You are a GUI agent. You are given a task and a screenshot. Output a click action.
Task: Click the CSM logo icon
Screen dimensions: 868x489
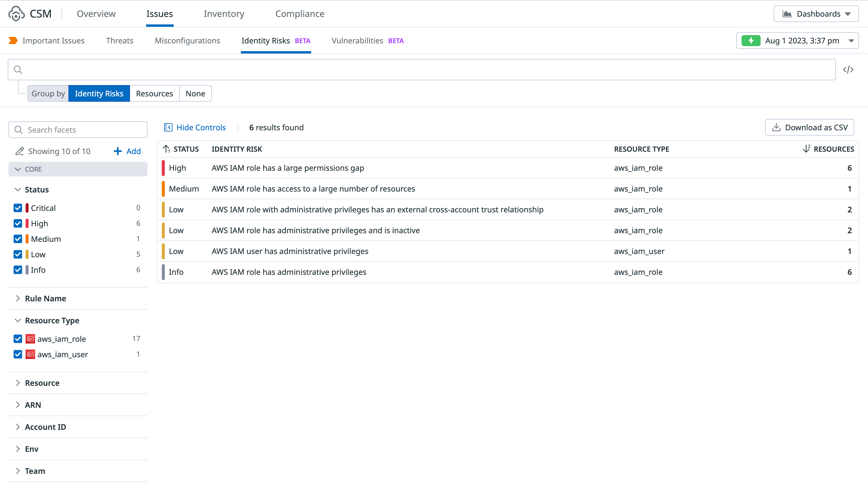[x=16, y=14]
